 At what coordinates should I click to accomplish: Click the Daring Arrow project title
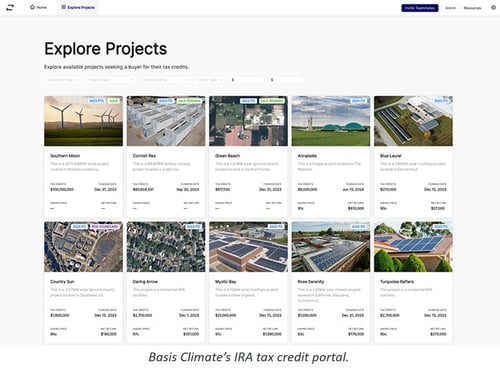point(145,282)
